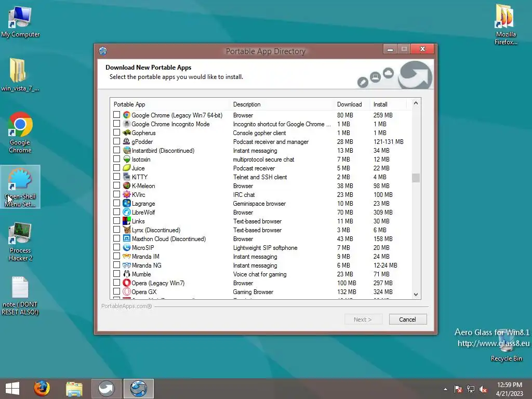Open the Action Center flag icon
This screenshot has height=399, width=532.
[x=458, y=389]
